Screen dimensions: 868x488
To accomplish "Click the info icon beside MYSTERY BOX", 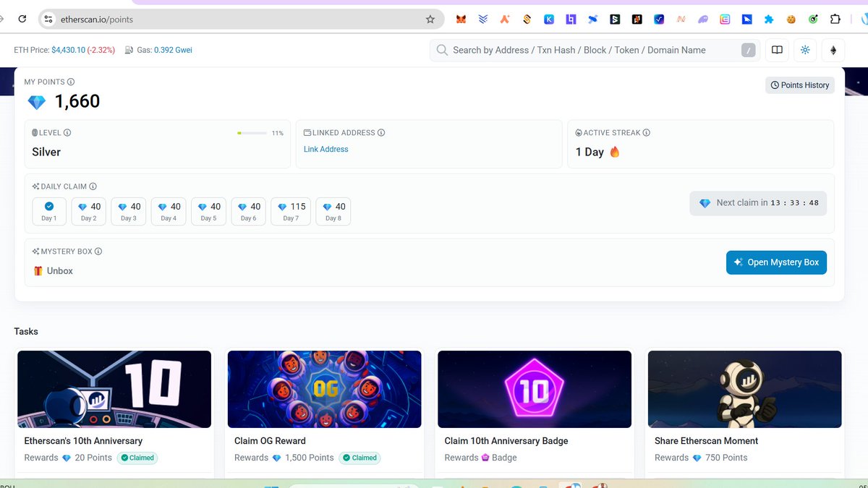I will (x=98, y=251).
